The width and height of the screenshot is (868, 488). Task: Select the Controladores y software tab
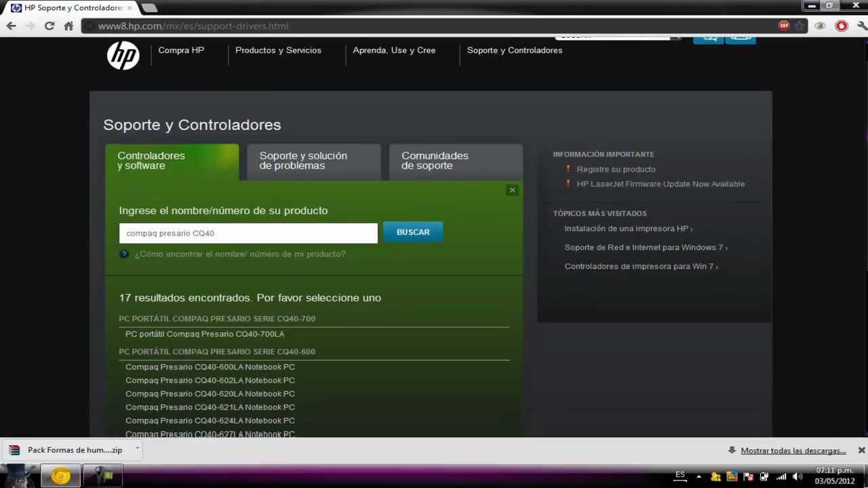point(172,161)
